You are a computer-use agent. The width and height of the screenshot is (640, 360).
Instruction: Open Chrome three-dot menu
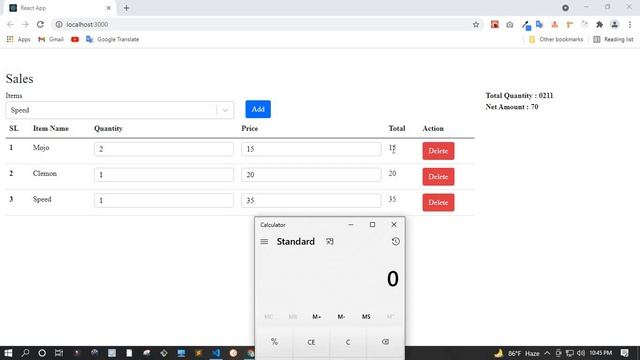630,24
